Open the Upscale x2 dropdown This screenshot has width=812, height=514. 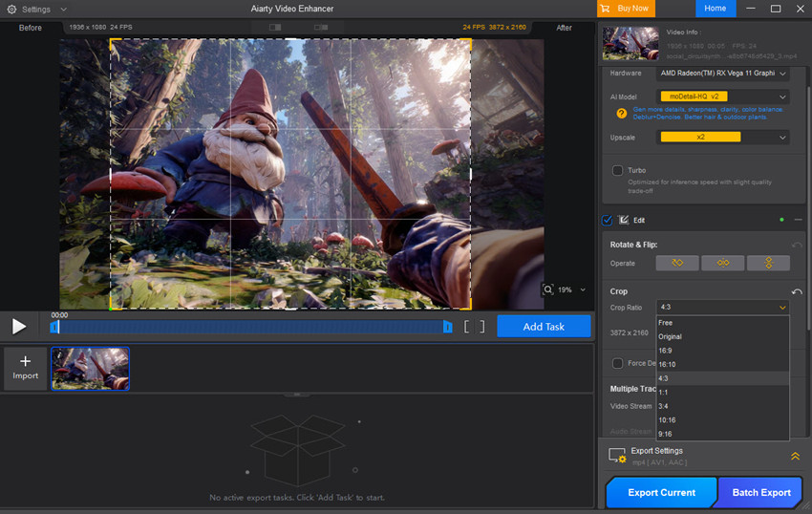pyautogui.click(x=723, y=138)
